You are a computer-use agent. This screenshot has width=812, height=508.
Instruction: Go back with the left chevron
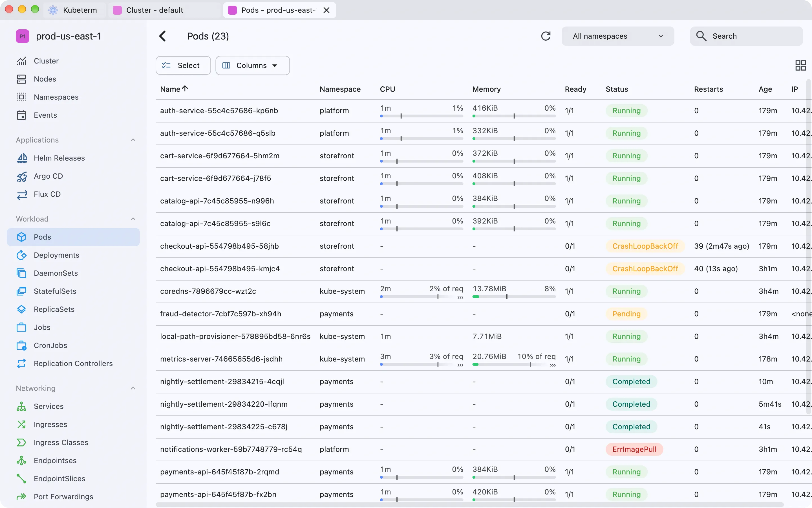[163, 36]
